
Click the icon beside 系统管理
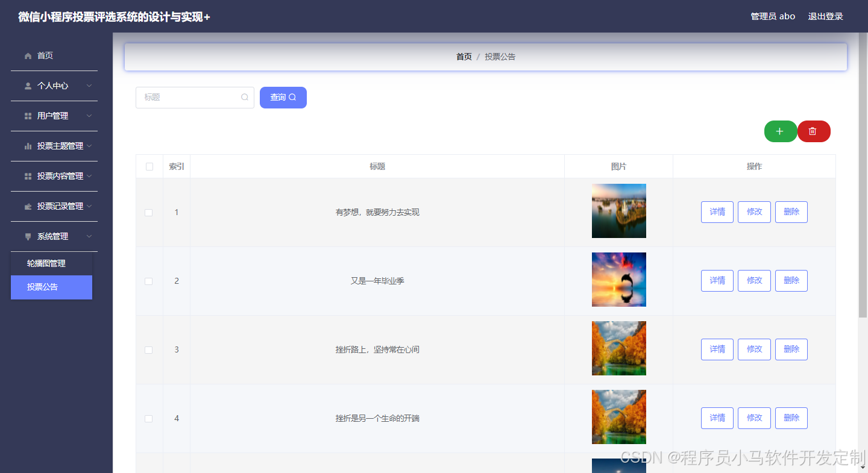point(28,236)
